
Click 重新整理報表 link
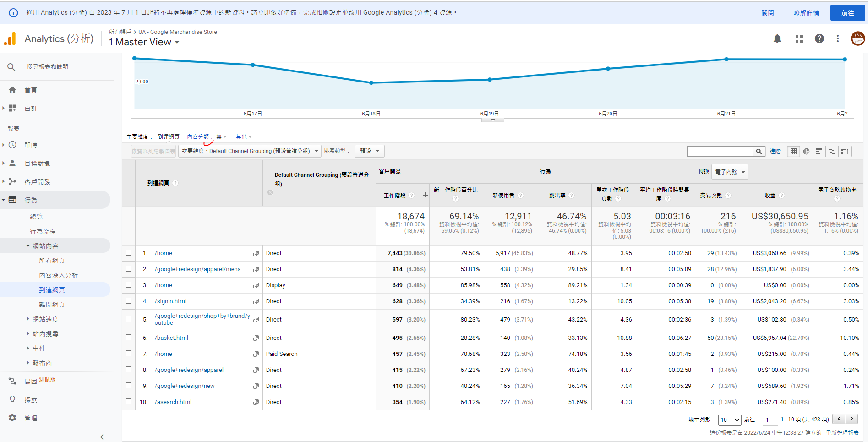[x=842, y=432]
